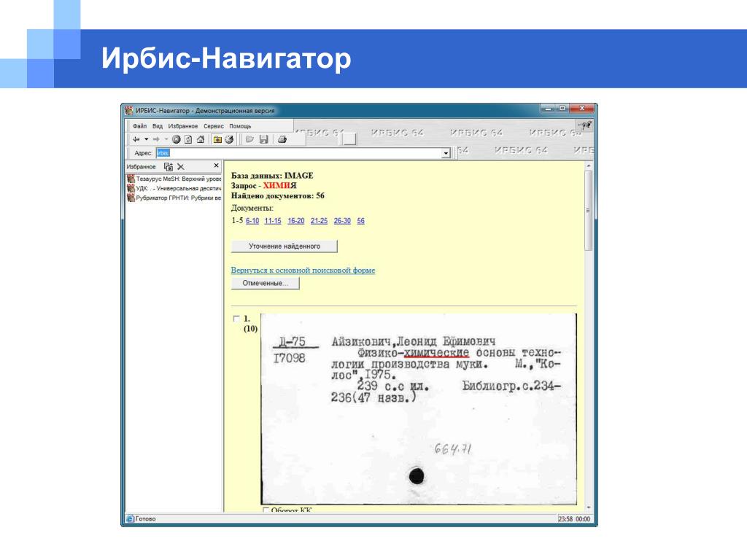This screenshot has width=747, height=560.
Task: Tick the checkbox for document 1
Action: coord(236,319)
